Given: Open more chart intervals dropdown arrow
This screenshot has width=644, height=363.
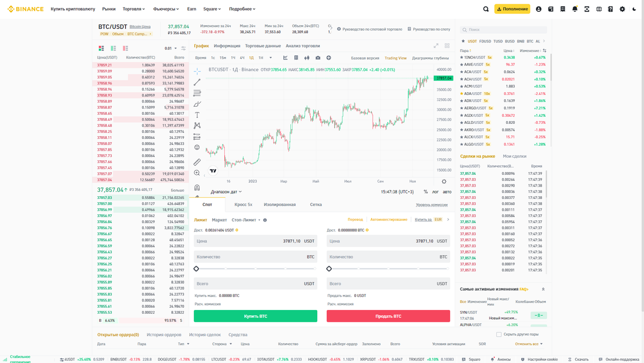Looking at the screenshot, I should [x=270, y=58].
